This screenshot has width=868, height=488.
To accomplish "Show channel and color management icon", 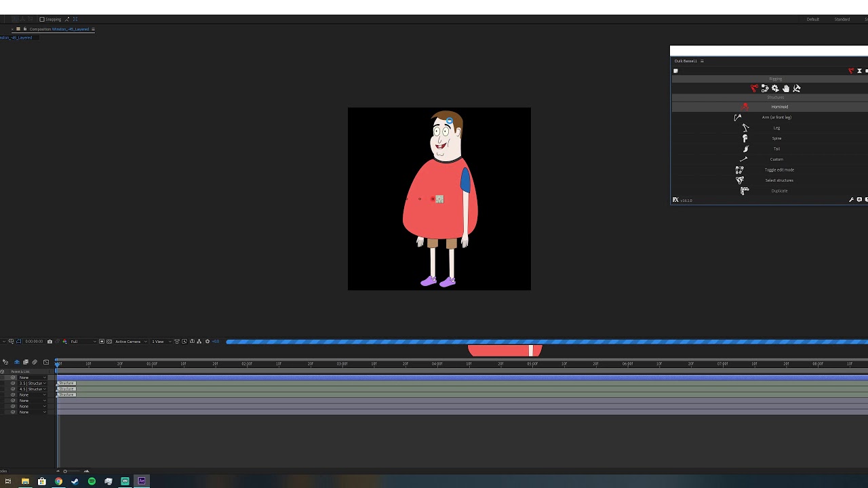I will pos(64,342).
